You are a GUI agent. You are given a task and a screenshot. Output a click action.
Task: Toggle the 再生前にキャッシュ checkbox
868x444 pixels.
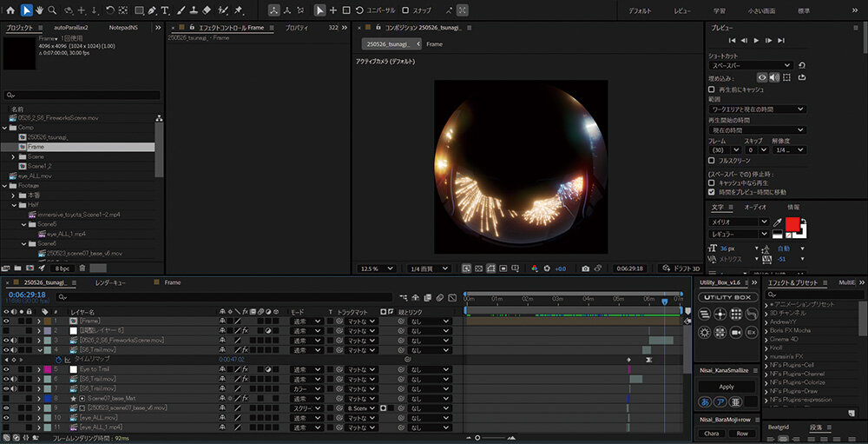pos(712,89)
